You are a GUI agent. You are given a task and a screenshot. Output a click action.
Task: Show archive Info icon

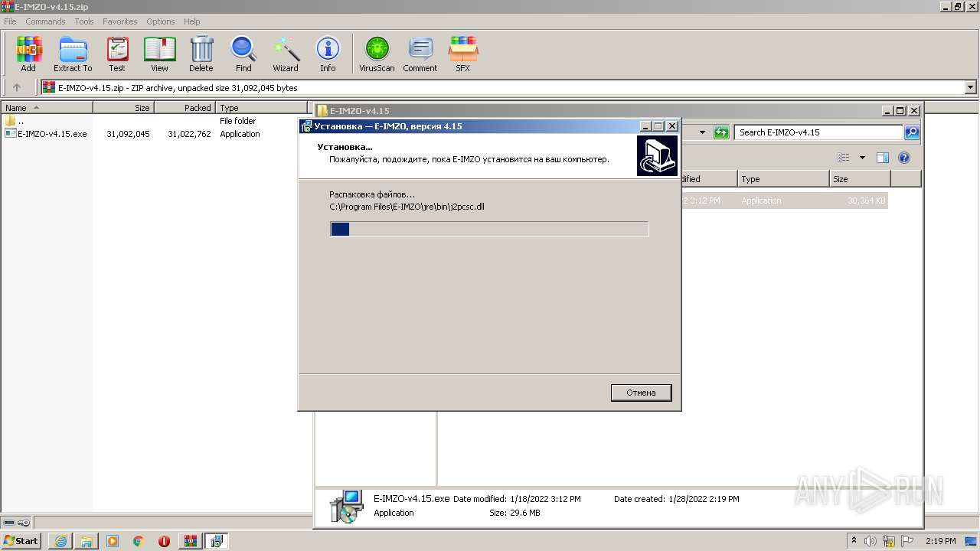pos(328,54)
